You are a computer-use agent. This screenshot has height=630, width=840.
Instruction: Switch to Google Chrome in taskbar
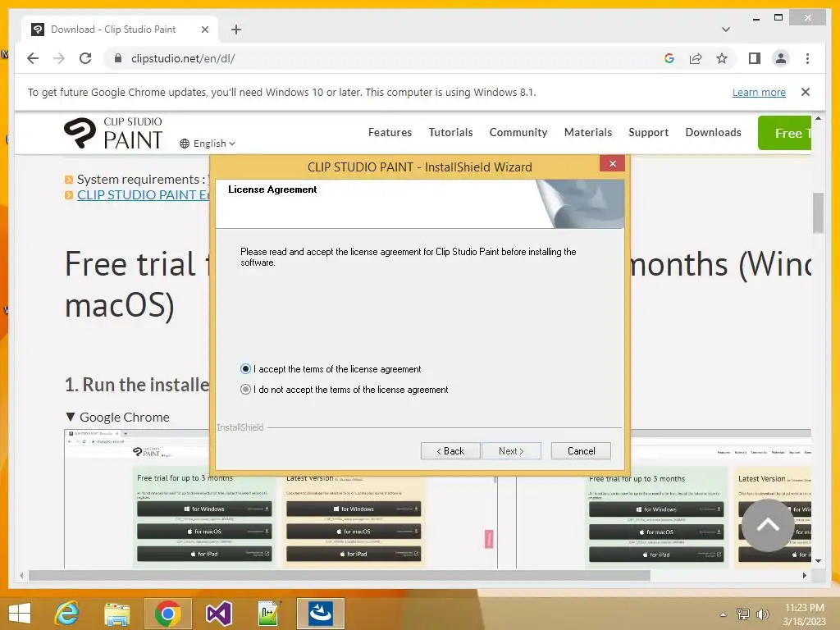click(x=167, y=614)
